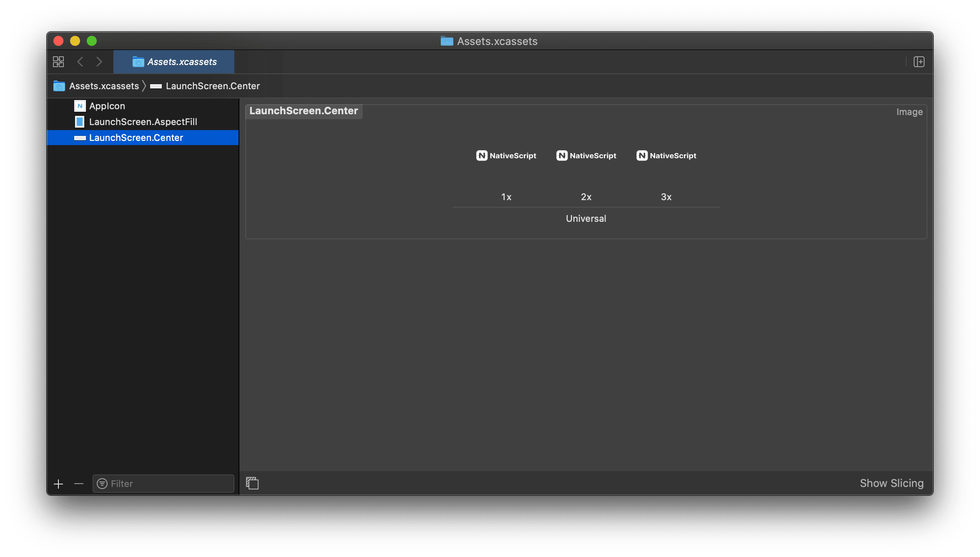Navigate forward with the forward arrow

pyautogui.click(x=100, y=61)
